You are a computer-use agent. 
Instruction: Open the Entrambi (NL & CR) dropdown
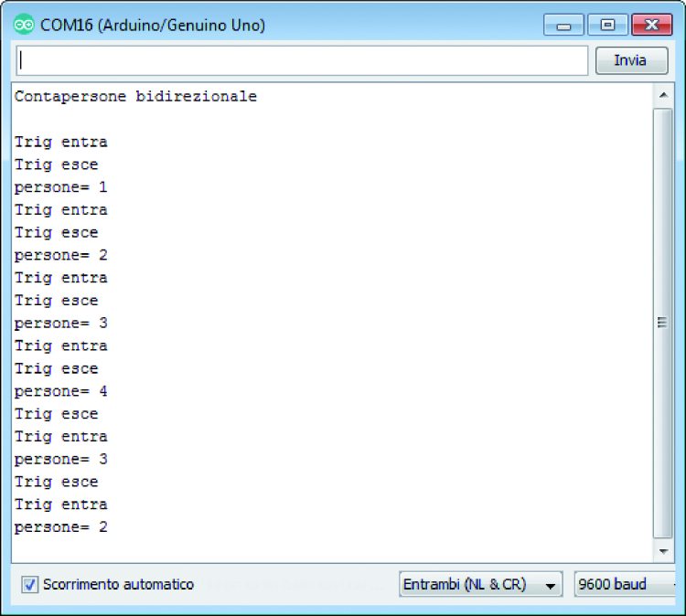click(481, 585)
